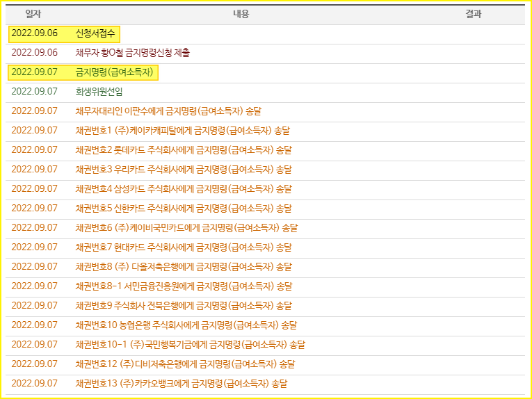
Task: Select the 채권번호4 삼성카드 주식회사 row
Action: pyautogui.click(x=266, y=189)
